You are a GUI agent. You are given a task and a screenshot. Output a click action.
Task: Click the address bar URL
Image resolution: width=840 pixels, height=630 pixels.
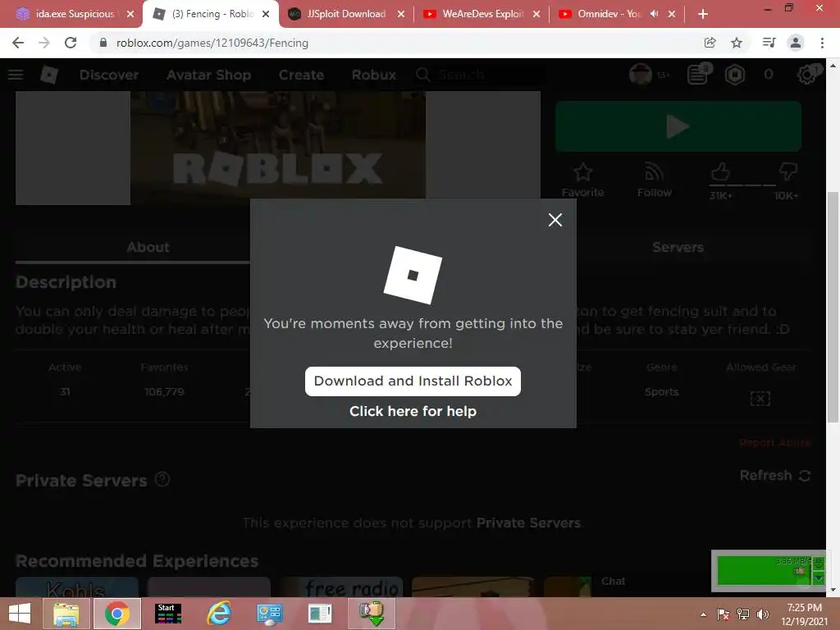[x=212, y=43]
